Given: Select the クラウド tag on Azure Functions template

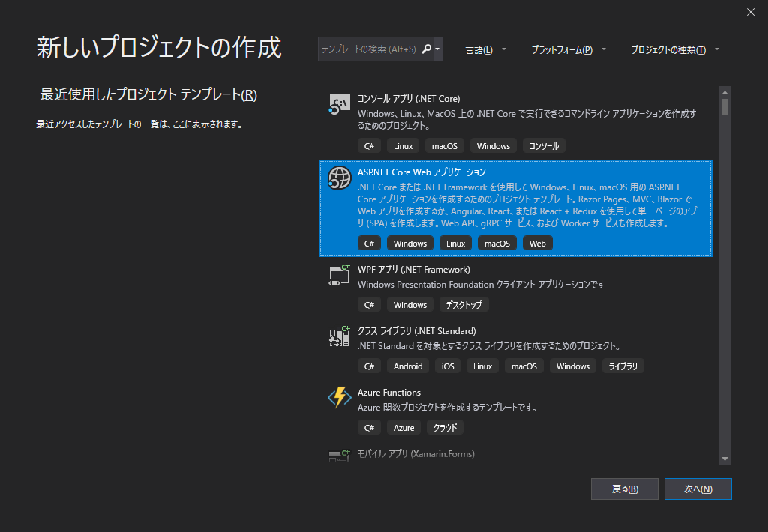Looking at the screenshot, I should coord(445,427).
